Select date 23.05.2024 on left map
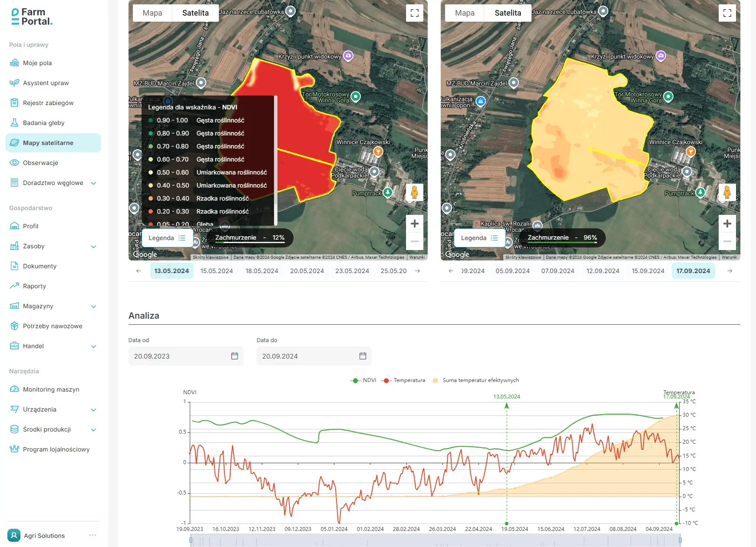The height and width of the screenshot is (547, 756). (x=352, y=271)
